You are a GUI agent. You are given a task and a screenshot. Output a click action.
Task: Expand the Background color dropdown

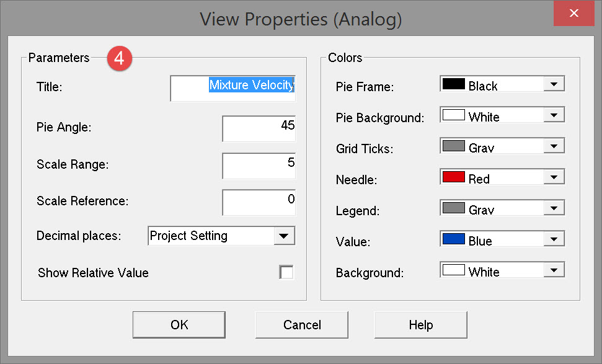pyautogui.click(x=554, y=271)
